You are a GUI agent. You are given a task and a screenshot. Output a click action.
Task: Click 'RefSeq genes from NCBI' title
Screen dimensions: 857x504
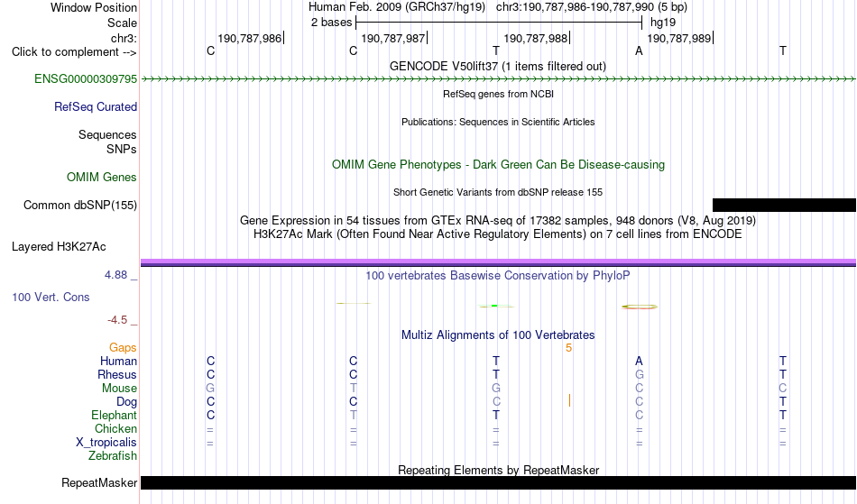point(499,95)
